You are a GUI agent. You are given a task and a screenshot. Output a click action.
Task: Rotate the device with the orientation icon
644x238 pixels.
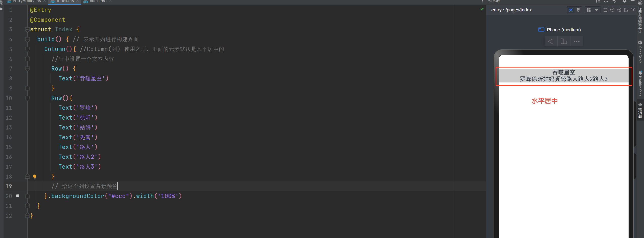[x=564, y=41]
